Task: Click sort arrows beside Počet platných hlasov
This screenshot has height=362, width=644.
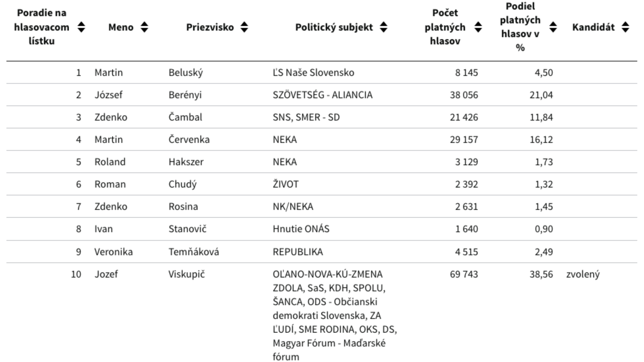Action: click(478, 27)
